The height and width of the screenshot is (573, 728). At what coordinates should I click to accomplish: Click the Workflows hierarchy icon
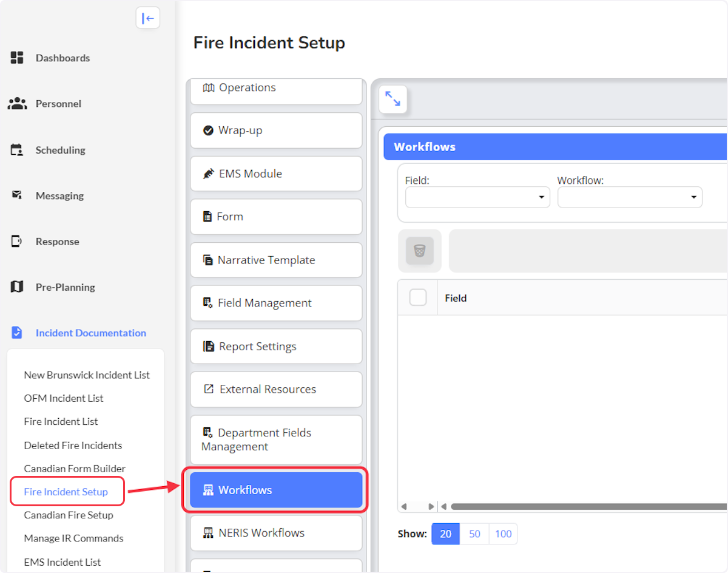tap(208, 490)
